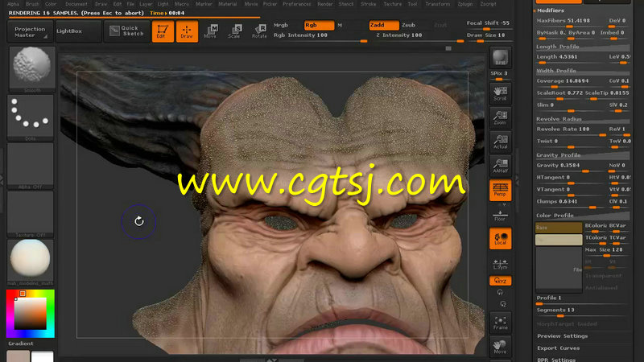The width and height of the screenshot is (644, 362).
Task: Click the Zoom canvas icon
Action: 500,117
